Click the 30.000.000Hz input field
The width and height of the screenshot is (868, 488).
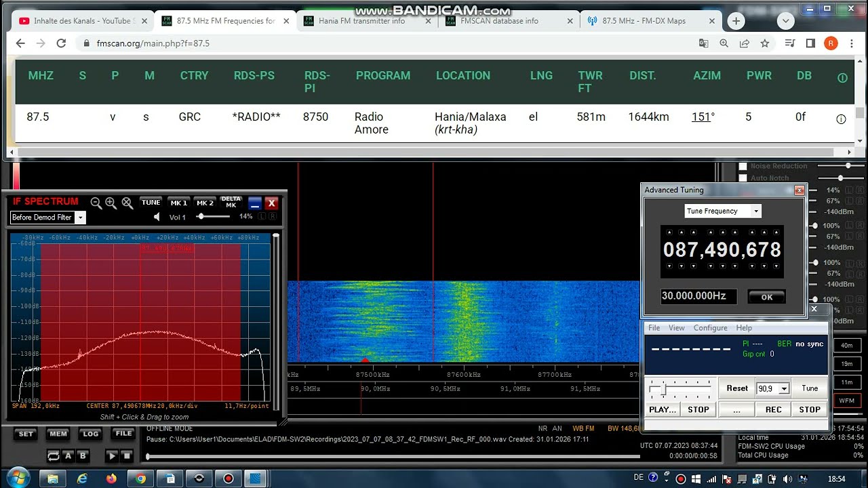pyautogui.click(x=698, y=296)
